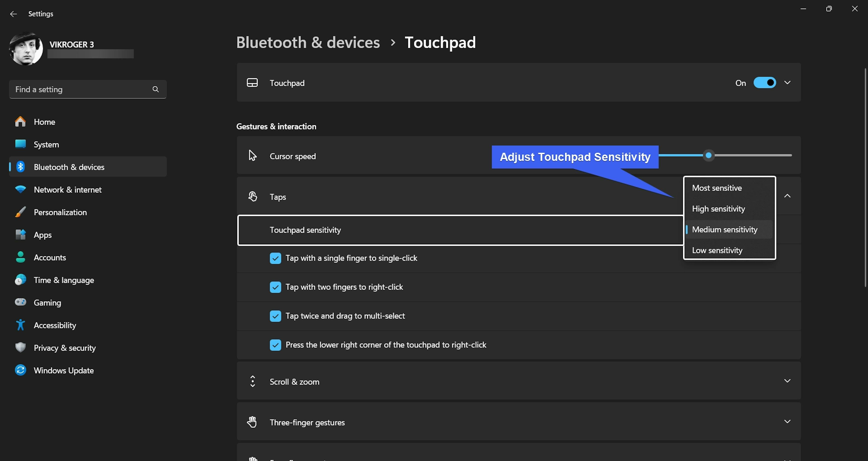Expand the Scroll & zoom section
Viewport: 868px width, 461px height.
pos(787,381)
